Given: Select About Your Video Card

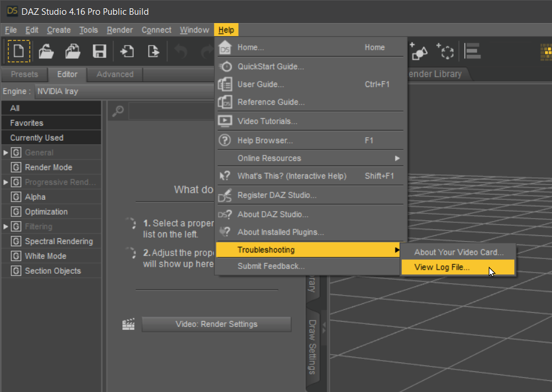Looking at the screenshot, I should click(x=458, y=252).
